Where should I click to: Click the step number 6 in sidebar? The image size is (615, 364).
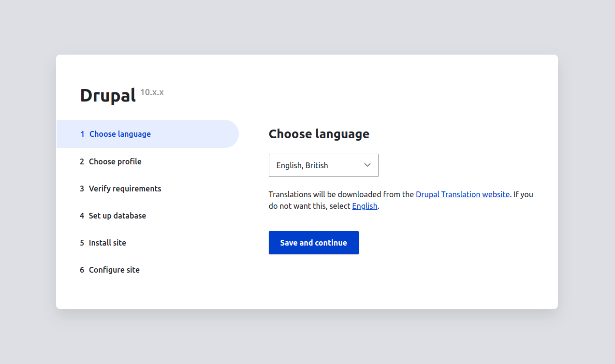pyautogui.click(x=82, y=270)
